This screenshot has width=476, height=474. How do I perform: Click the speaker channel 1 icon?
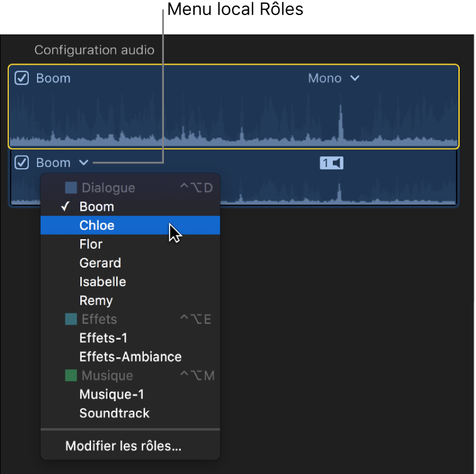click(332, 163)
